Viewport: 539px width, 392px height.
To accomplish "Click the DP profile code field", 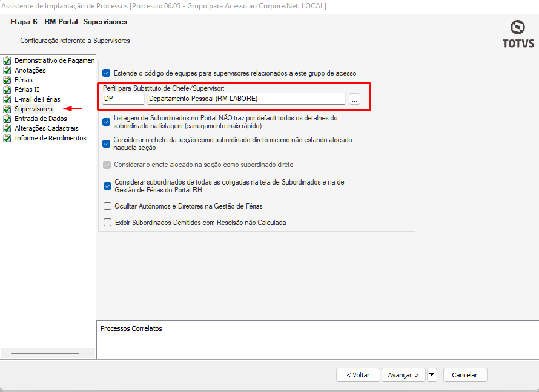I will [124, 99].
